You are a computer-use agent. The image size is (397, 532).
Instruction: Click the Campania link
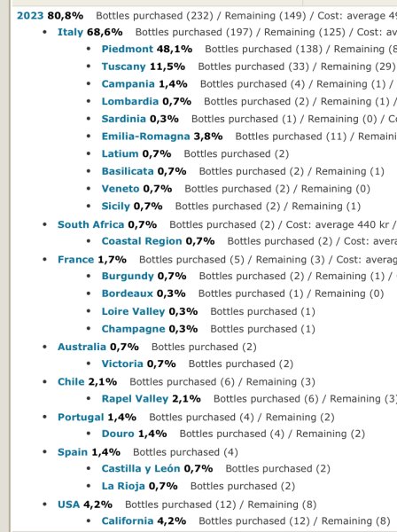tap(128, 84)
